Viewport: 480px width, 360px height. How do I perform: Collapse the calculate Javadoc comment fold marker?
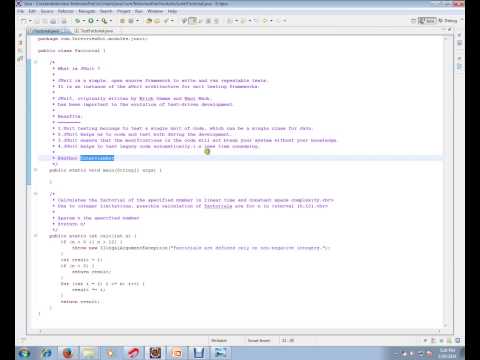point(36,194)
